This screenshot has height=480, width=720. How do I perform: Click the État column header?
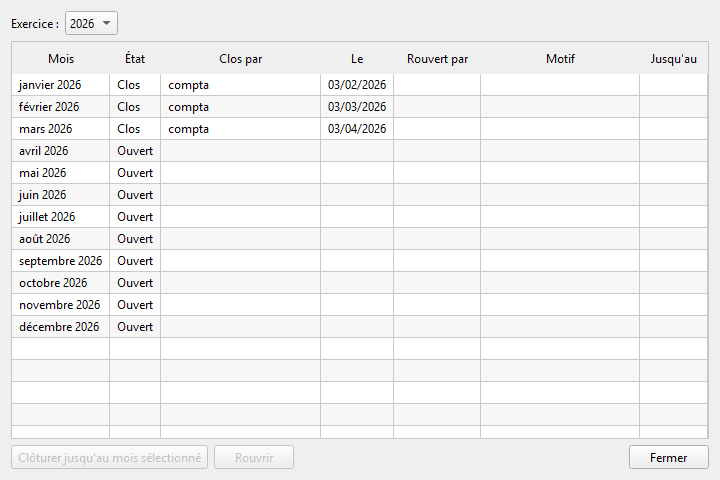pyautogui.click(x=135, y=59)
